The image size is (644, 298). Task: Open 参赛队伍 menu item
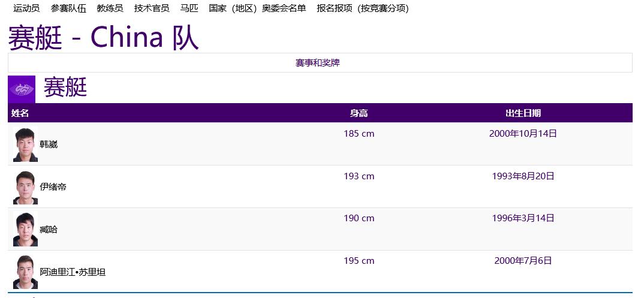pyautogui.click(x=68, y=8)
